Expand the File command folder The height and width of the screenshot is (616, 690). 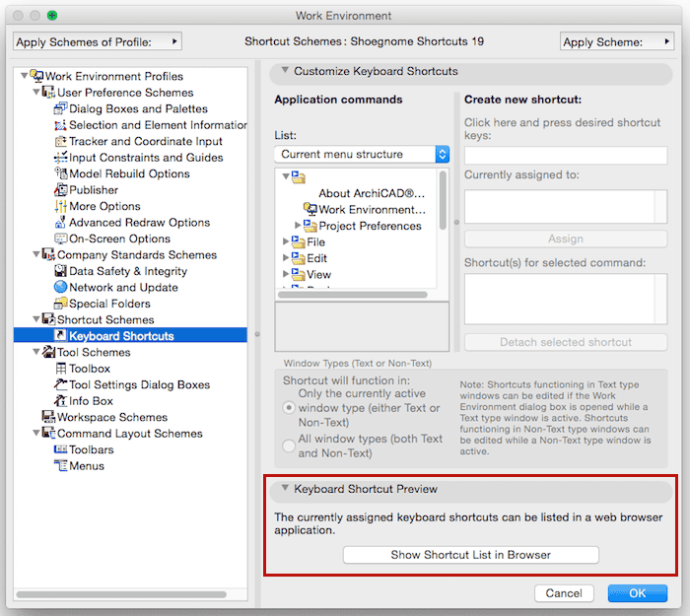(285, 241)
